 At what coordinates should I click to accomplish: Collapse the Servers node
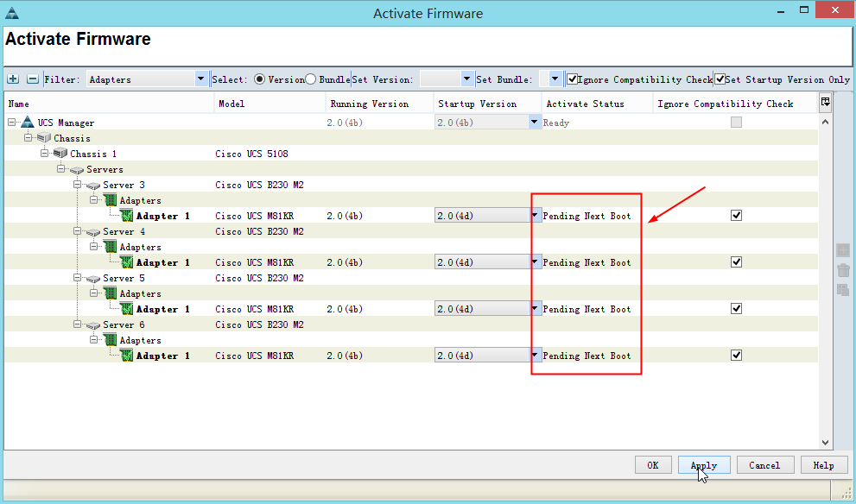[61, 169]
